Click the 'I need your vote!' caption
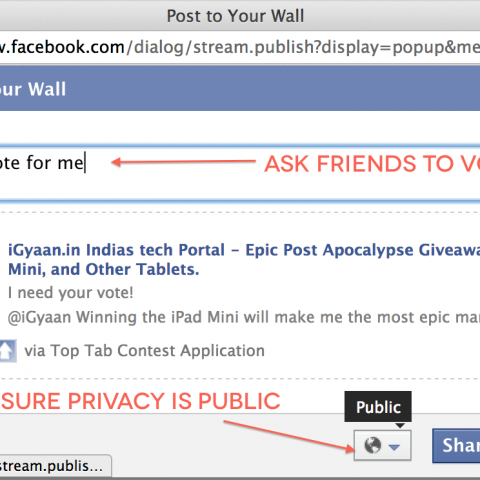Image resolution: width=480 pixels, height=480 pixels. pyautogui.click(x=70, y=293)
